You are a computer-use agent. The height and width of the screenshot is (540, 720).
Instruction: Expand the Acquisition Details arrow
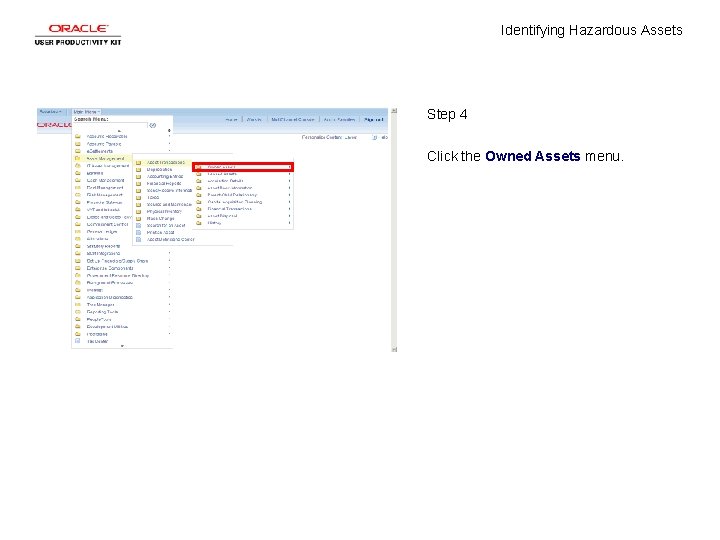[289, 181]
